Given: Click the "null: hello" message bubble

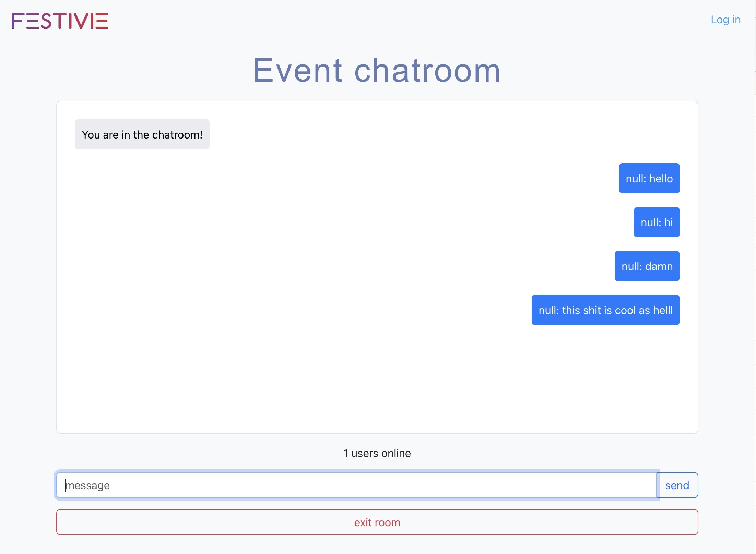Looking at the screenshot, I should [649, 179].
